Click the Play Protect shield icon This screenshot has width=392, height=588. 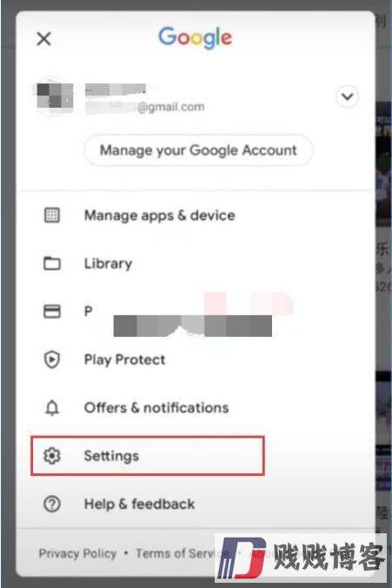[x=52, y=360]
